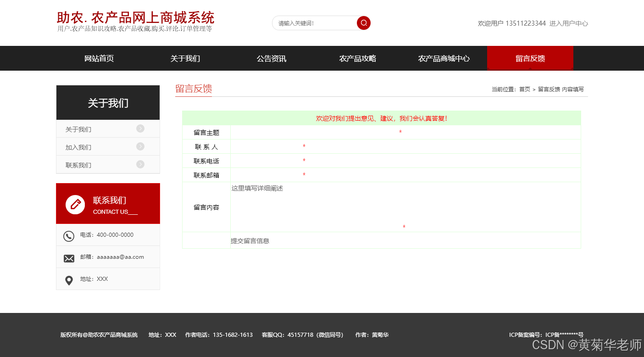
Task: Click the envelope icon beside 邮箱
Action: [69, 259]
